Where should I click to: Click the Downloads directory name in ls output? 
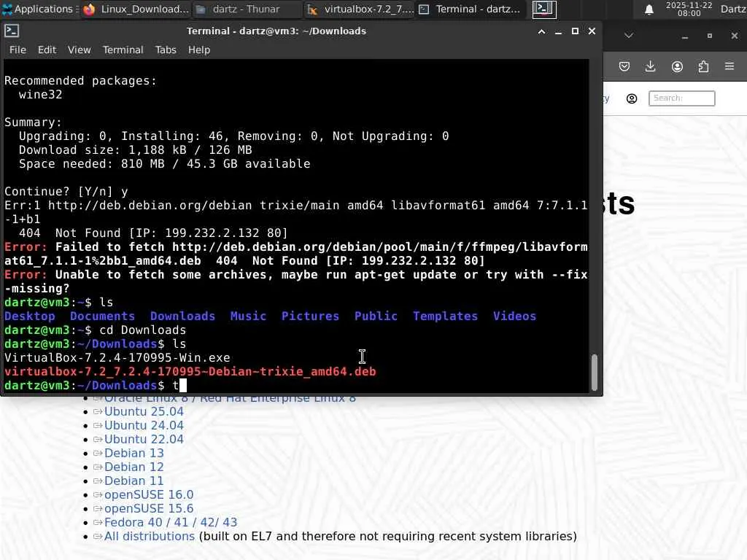point(182,316)
